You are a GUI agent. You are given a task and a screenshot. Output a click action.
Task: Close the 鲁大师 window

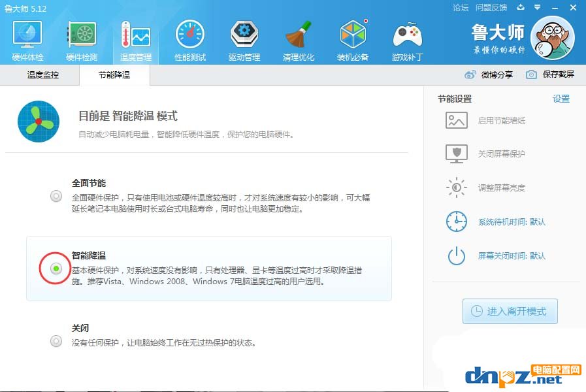[x=573, y=7]
